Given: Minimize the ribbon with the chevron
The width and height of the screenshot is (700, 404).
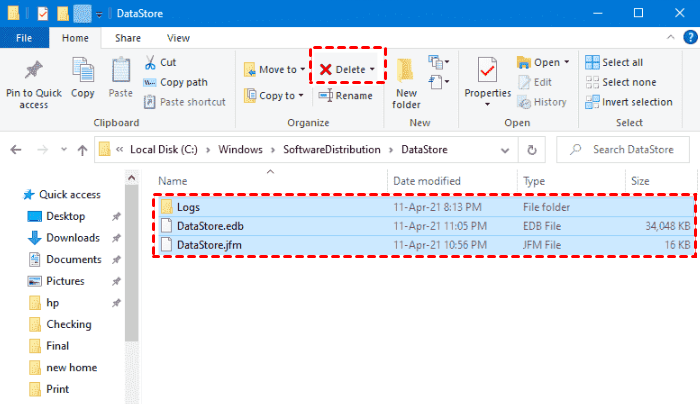Looking at the screenshot, I should click(671, 37).
